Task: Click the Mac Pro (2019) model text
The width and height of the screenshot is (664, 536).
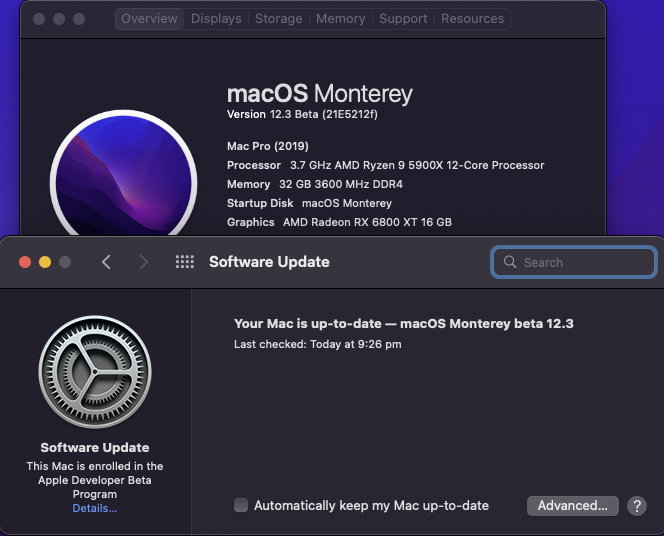Action: pyautogui.click(x=268, y=146)
